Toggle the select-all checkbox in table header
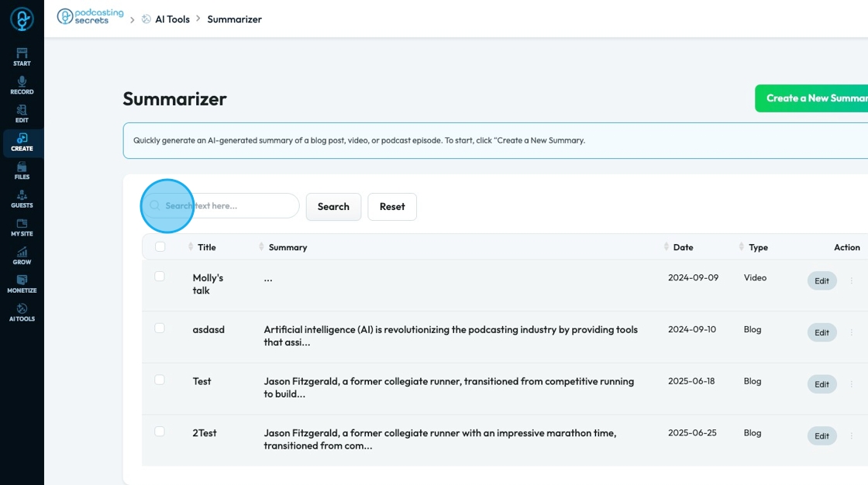868x485 pixels. (160, 247)
